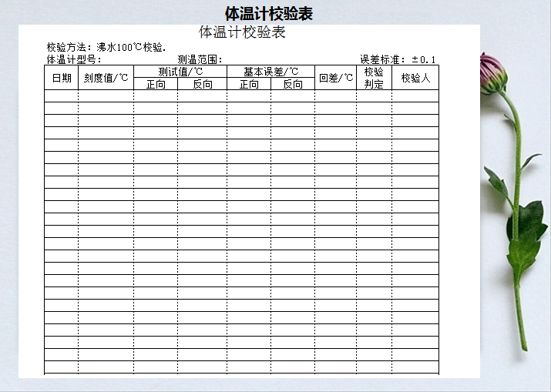This screenshot has height=392, width=551.
Task: Select 正向 subheader under 测试值/℃
Action: click(x=156, y=84)
